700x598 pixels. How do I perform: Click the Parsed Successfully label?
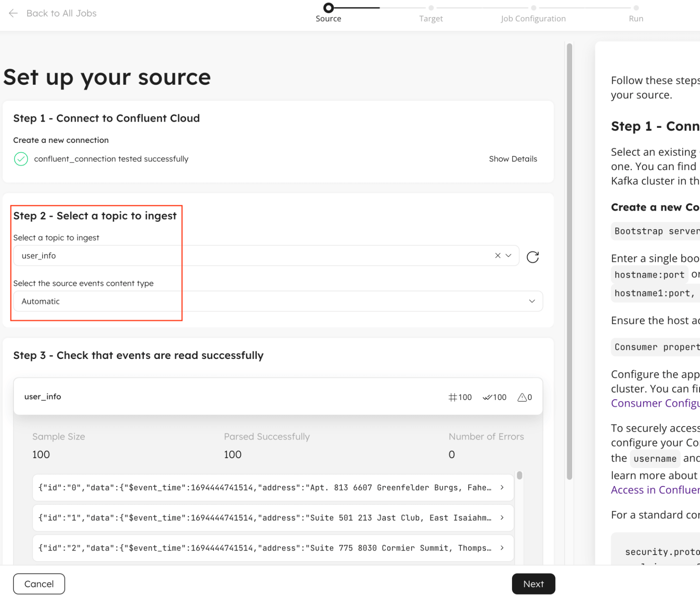coord(267,436)
